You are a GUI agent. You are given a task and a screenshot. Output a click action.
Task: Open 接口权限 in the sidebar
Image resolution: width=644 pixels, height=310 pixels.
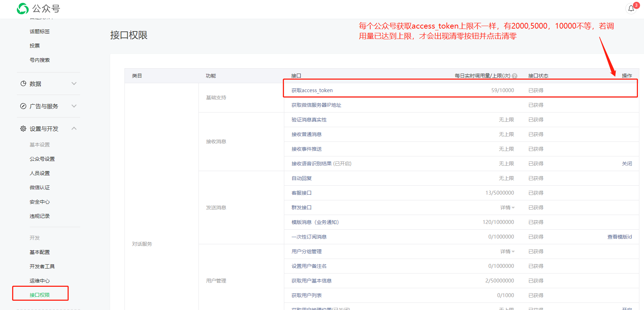[x=40, y=295]
